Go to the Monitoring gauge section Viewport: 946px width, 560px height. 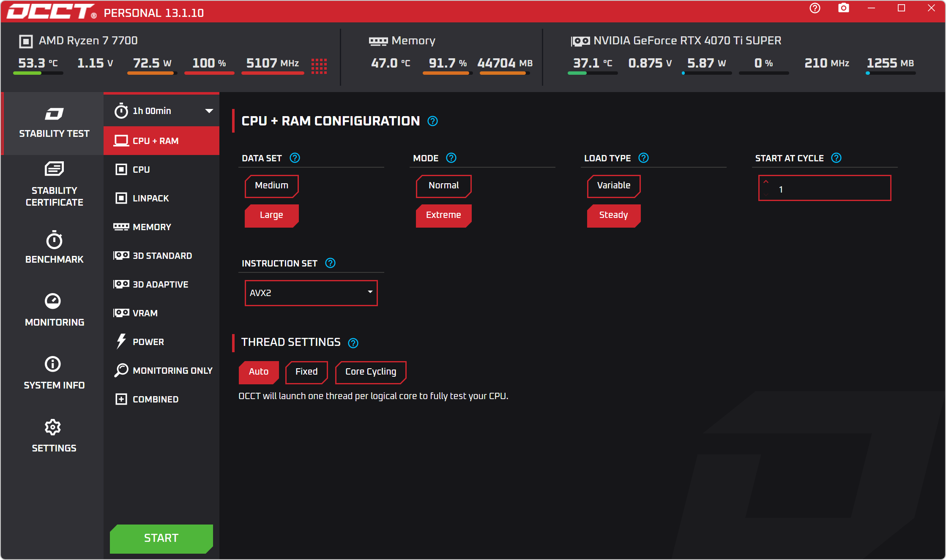pos(54,310)
